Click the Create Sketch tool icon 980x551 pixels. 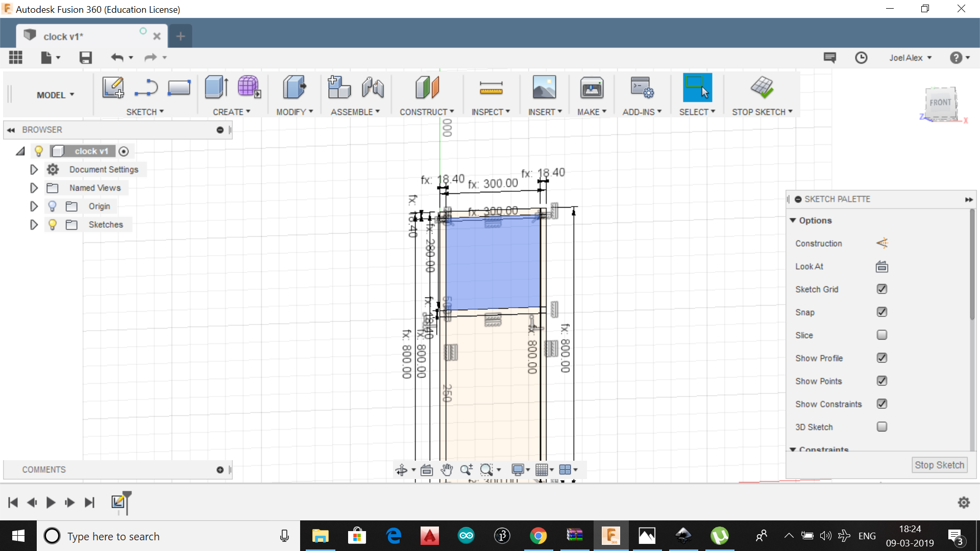pos(113,87)
